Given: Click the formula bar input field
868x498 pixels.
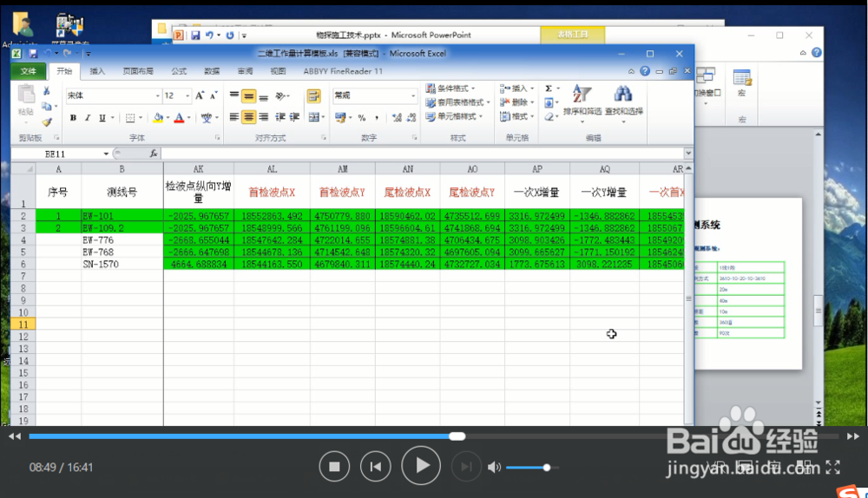Looking at the screenshot, I should pyautogui.click(x=422, y=154).
